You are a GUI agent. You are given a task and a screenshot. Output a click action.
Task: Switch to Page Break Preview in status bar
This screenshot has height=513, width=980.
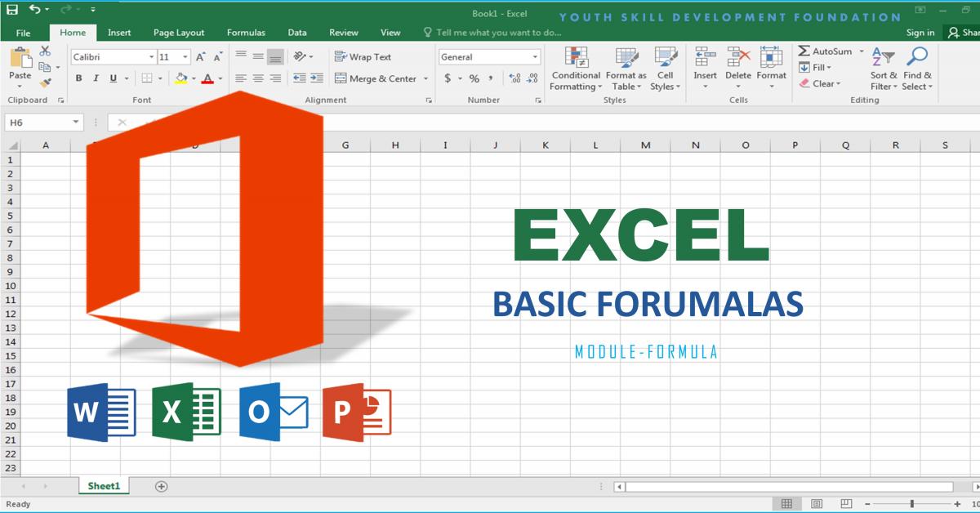(x=848, y=504)
